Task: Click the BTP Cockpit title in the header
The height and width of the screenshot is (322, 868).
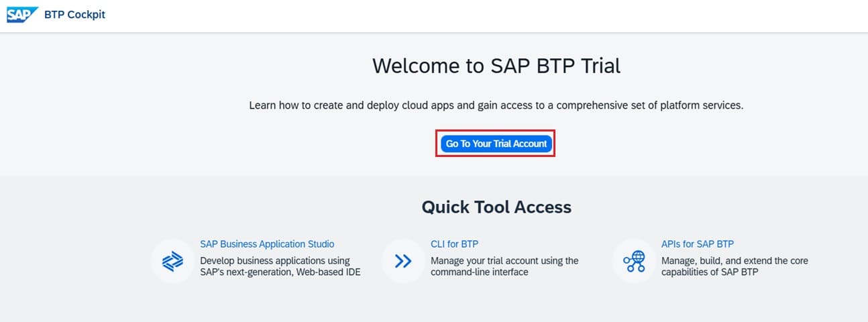Action: click(74, 15)
